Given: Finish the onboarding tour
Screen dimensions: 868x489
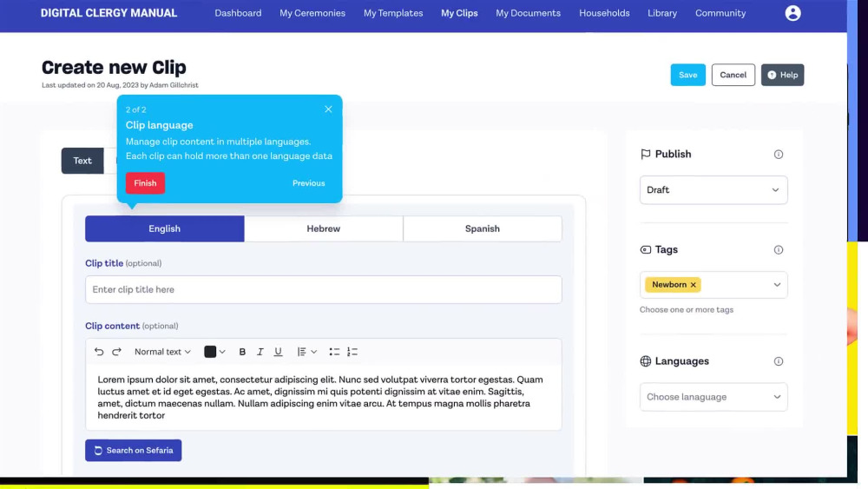Looking at the screenshot, I should tap(145, 183).
